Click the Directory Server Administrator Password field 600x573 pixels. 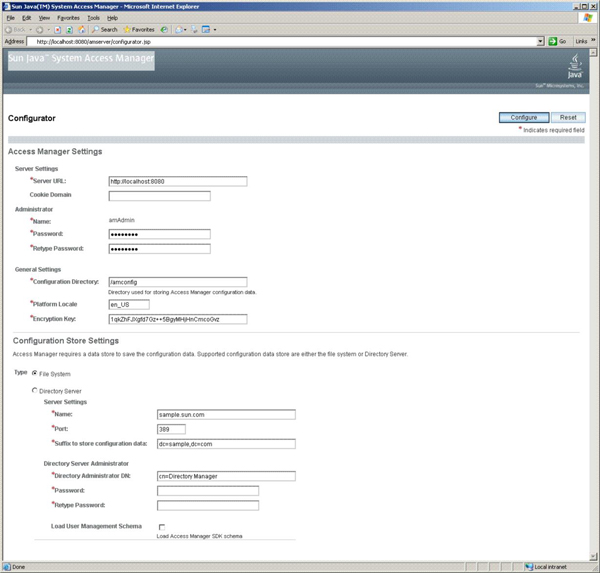point(208,491)
